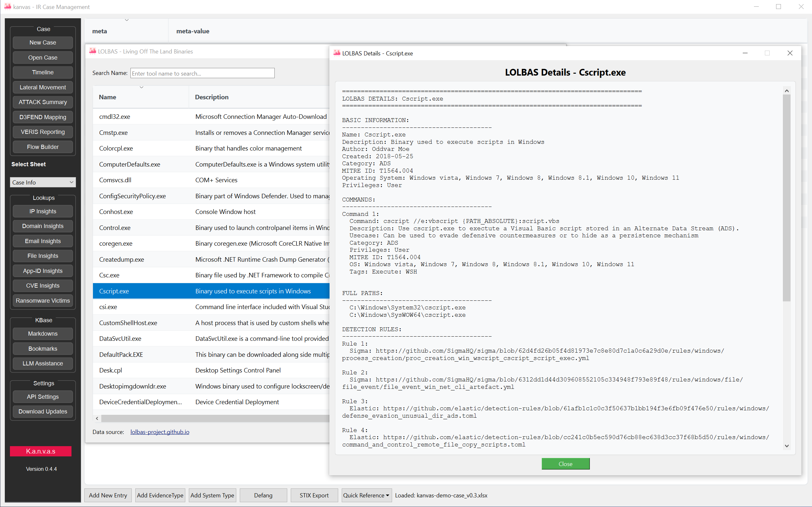
Task: Click scroll-down arrow in details pane
Action: coord(786,446)
